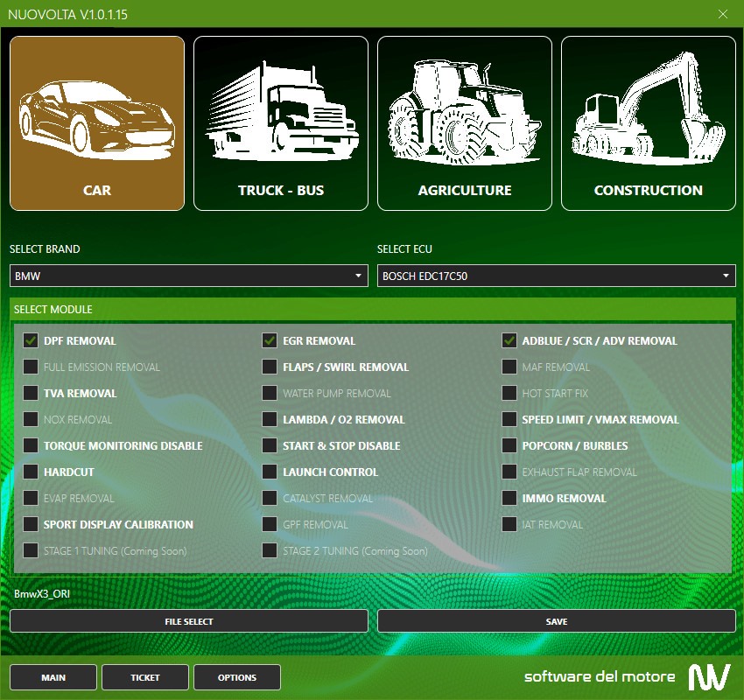The height and width of the screenshot is (700, 744).
Task: Untick ADBLUE / SCR / ADV REMOVAL
Action: click(x=509, y=341)
